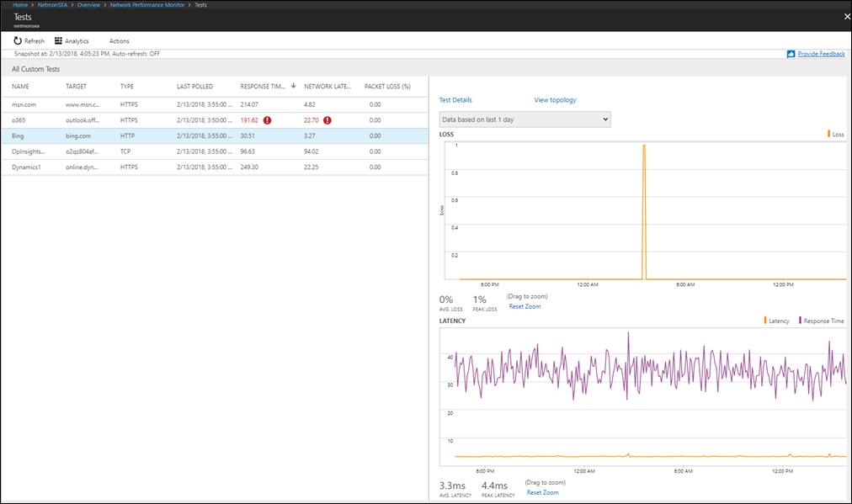Click the red alert icon beside 22.70
Screen dimensions: 852x504
tap(327, 120)
